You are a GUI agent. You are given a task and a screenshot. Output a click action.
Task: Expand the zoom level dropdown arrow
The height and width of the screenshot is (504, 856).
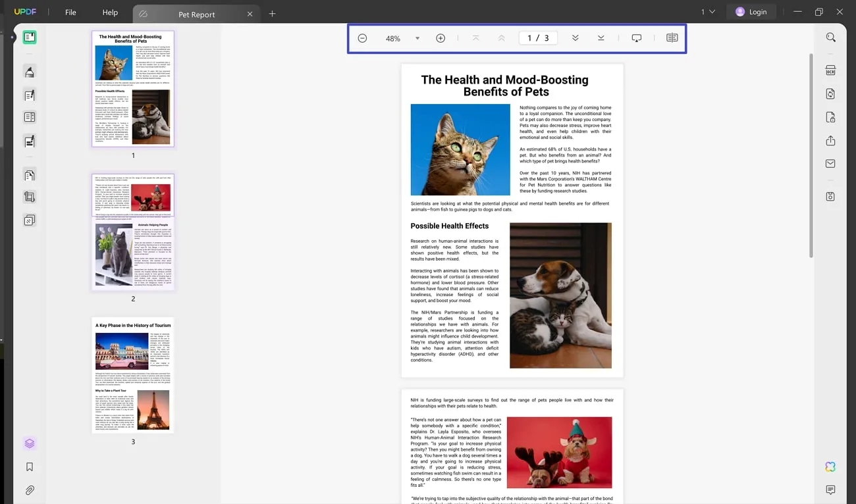(417, 38)
